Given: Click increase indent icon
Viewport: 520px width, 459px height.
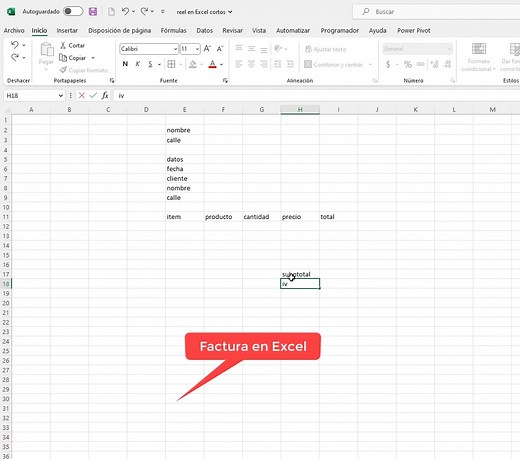Looking at the screenshot, I should click(x=290, y=64).
